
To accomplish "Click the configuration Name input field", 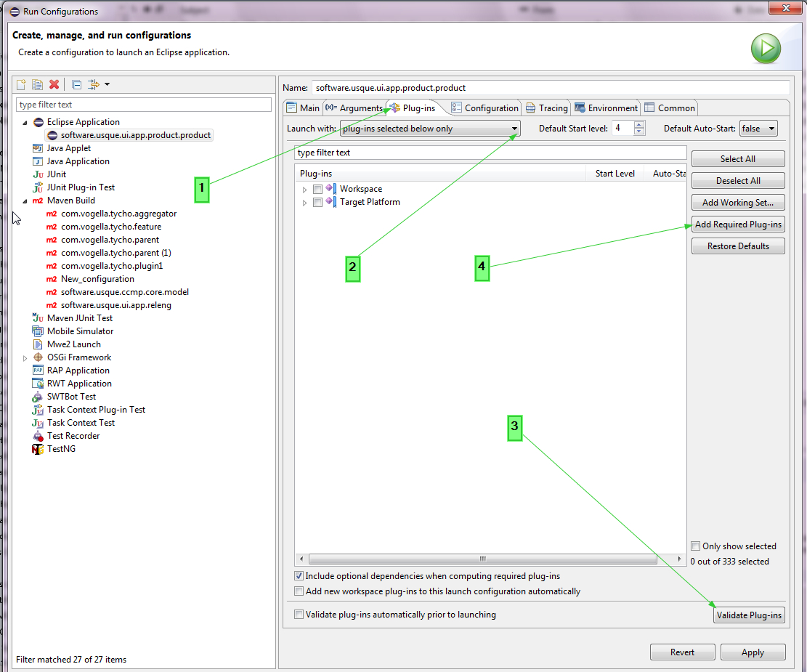I will click(x=550, y=88).
